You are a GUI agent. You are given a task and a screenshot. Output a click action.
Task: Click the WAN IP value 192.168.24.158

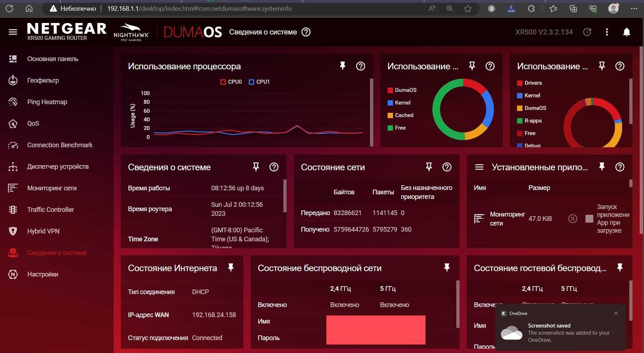pos(214,315)
